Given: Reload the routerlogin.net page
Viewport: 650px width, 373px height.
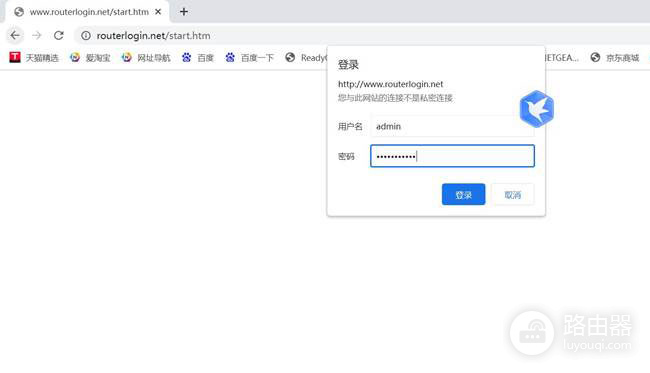Looking at the screenshot, I should click(59, 36).
